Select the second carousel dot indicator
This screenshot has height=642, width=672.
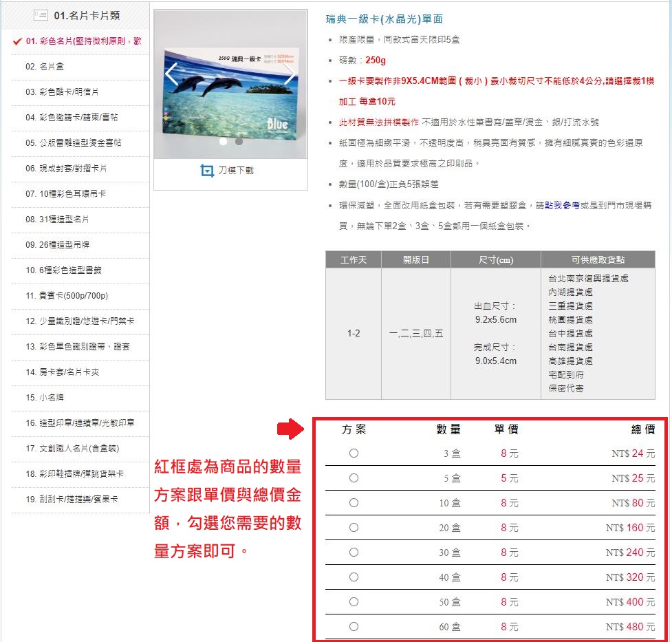click(239, 141)
